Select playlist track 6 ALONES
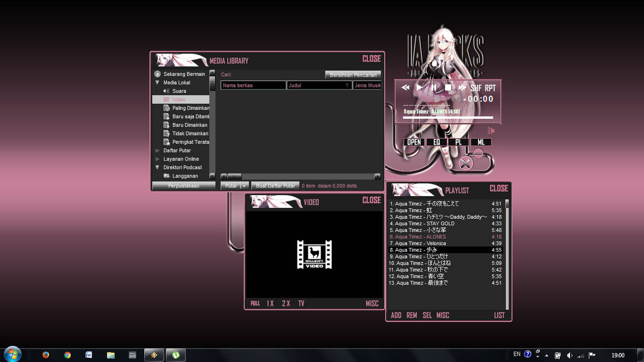This screenshot has width=644, height=362. [x=446, y=237]
